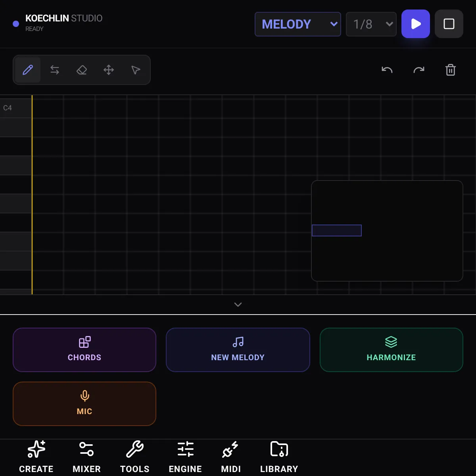Viewport: 476px width, 476px height.
Task: Start playback with the Play button
Action: click(416, 24)
